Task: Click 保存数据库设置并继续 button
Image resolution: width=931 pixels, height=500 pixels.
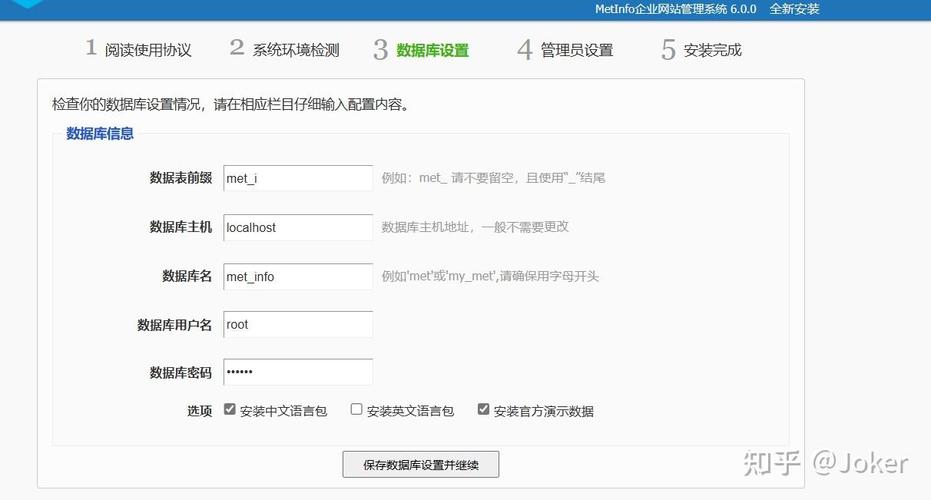Action: [420, 464]
